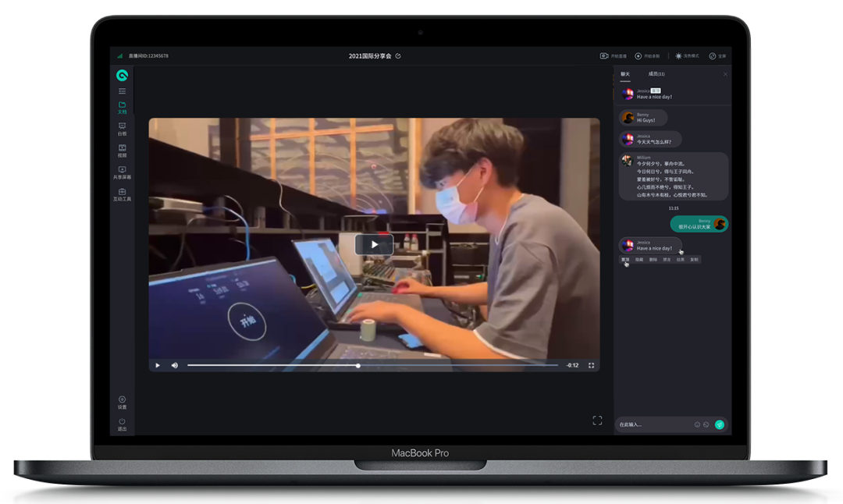The image size is (843, 504).
Task: Open the 文档 documents section
Action: 122,108
